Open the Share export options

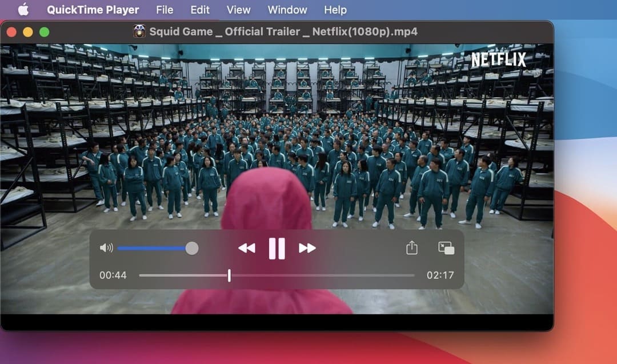412,247
